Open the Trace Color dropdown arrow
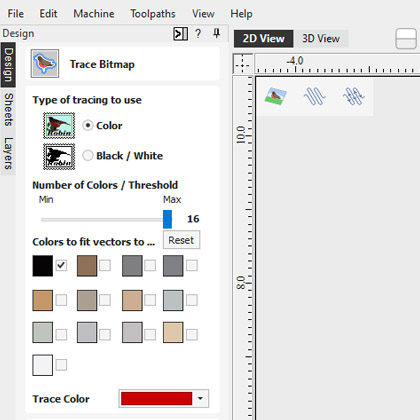The width and height of the screenshot is (420, 420). click(200, 398)
